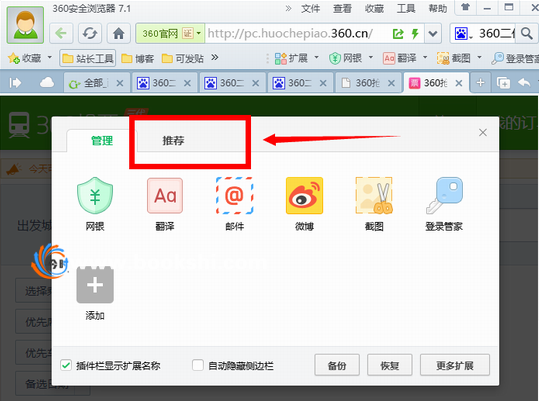Click the 备份 button
The height and width of the screenshot is (401, 539).
337,365
